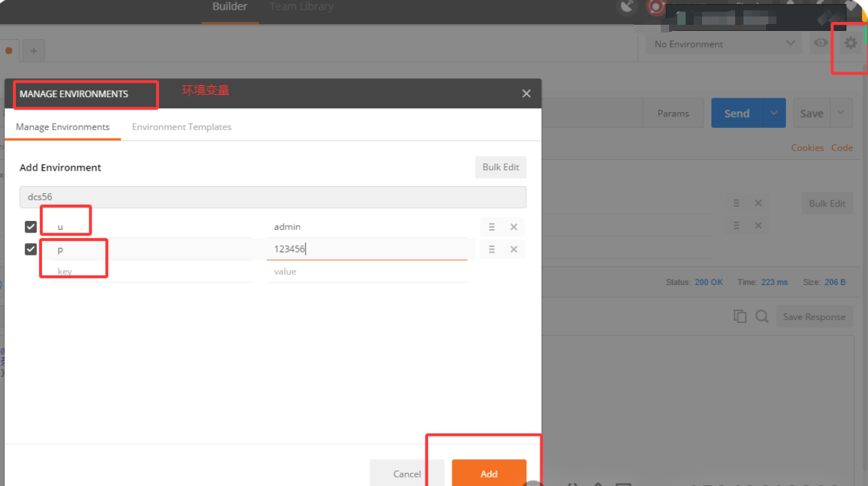Click the value field containing 123456
This screenshot has height=486, width=868.
tap(367, 249)
